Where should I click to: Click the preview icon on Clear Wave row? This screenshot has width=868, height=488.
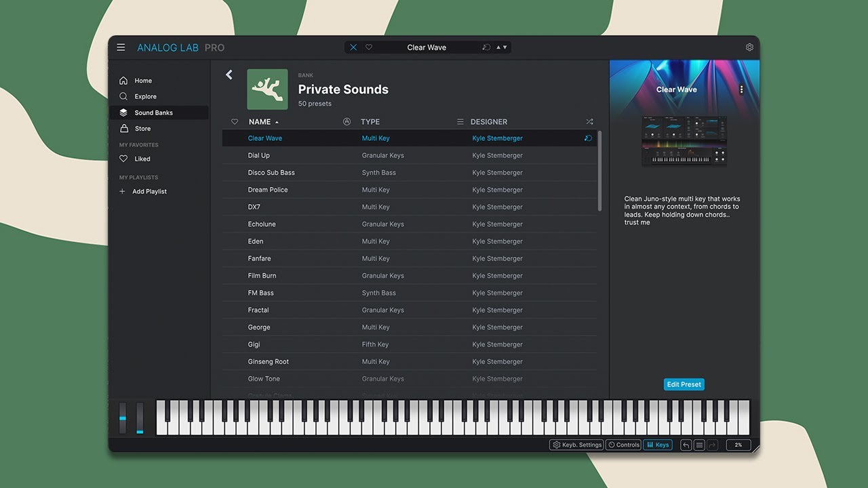588,138
